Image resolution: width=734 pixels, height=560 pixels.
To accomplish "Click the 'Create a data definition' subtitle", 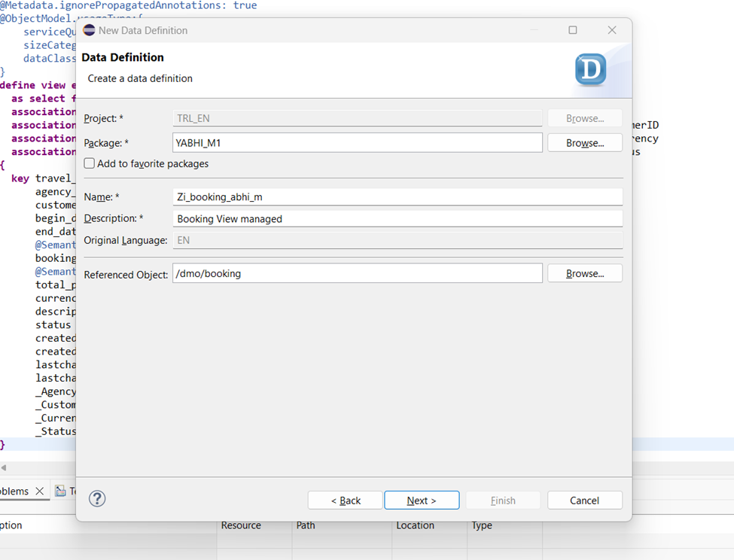I will click(140, 78).
